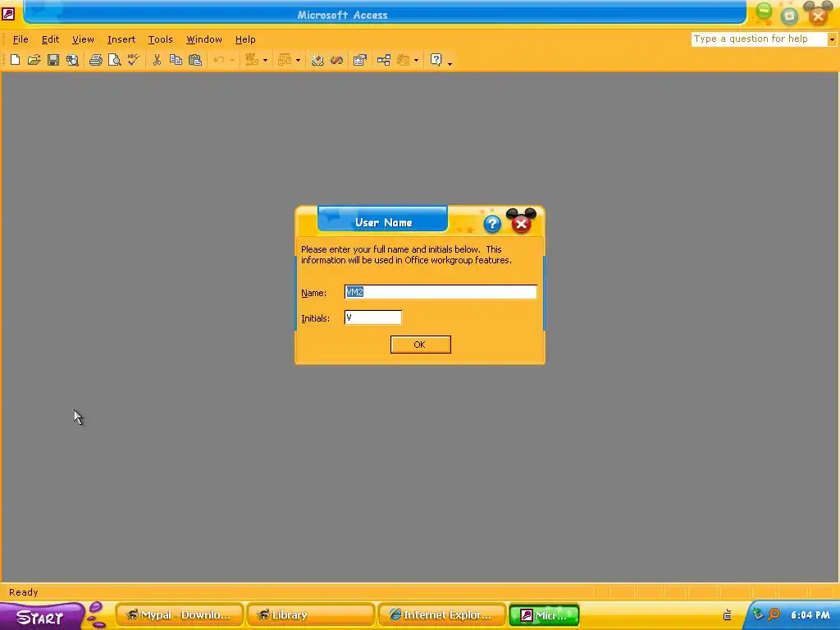This screenshot has width=840, height=630.
Task: Open the Undo history dropdown arrow
Action: point(232,60)
